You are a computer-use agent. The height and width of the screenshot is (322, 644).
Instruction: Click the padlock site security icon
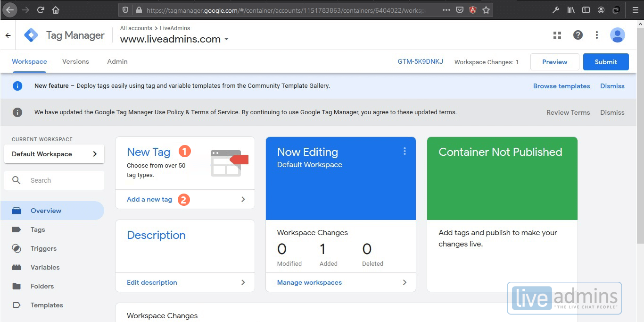click(x=139, y=10)
